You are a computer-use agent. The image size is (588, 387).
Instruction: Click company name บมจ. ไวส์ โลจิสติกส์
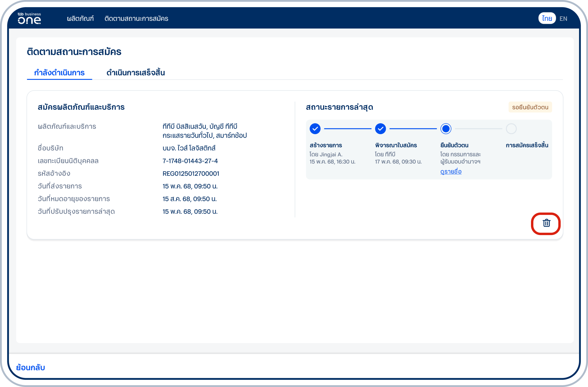coord(189,148)
